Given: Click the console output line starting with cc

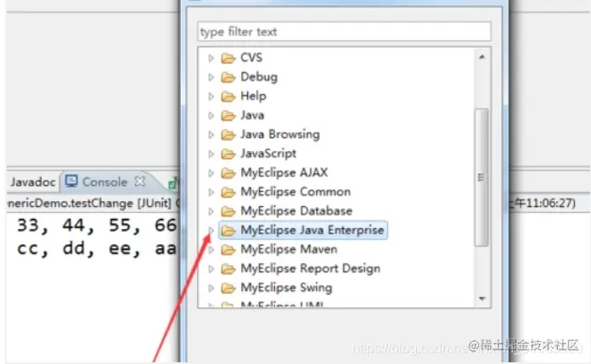Looking at the screenshot, I should (x=97, y=249).
